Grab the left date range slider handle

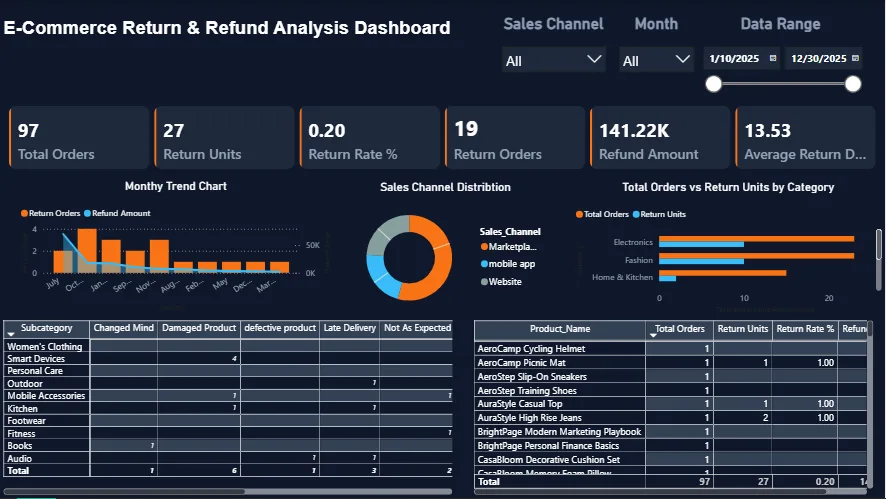714,84
